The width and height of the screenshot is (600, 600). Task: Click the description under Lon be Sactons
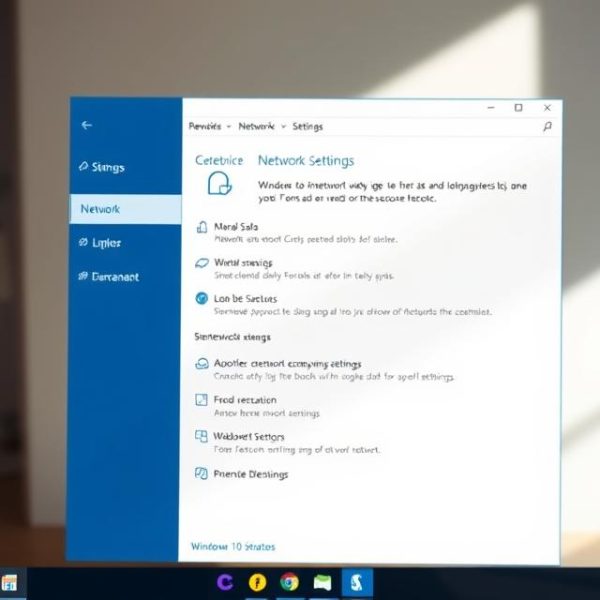point(352,312)
